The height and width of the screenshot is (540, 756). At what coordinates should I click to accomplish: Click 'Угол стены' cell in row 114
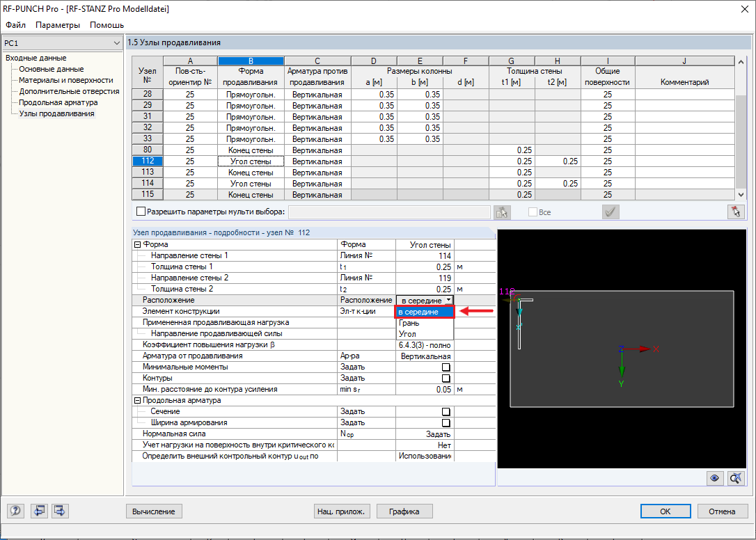tap(251, 184)
